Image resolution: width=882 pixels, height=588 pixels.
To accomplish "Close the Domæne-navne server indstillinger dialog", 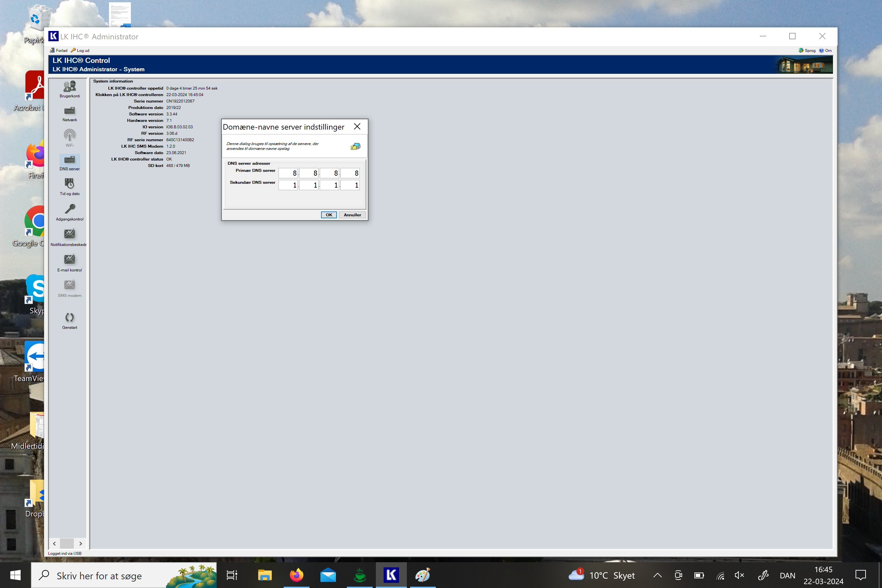I will (x=357, y=127).
